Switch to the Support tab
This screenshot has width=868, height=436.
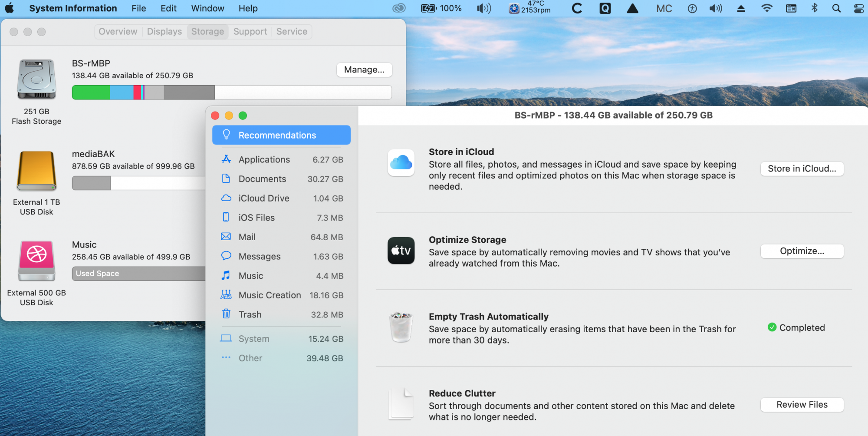pyautogui.click(x=250, y=31)
